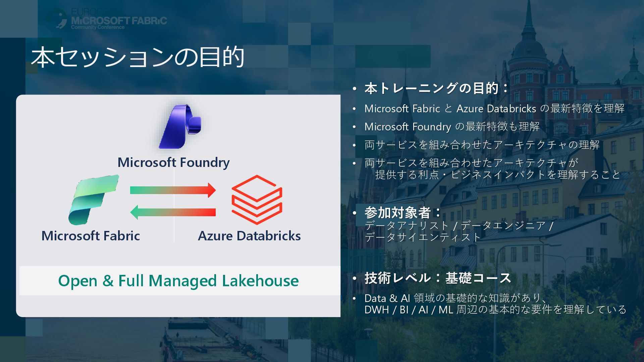
Task: Click the DWH / BI / AI / ML text line
Action: [x=495, y=309]
